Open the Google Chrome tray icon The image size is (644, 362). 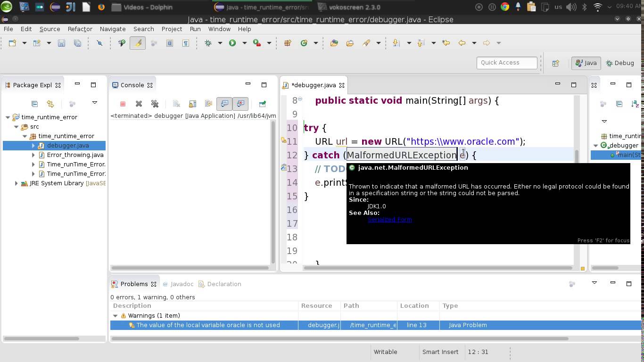coord(505,7)
